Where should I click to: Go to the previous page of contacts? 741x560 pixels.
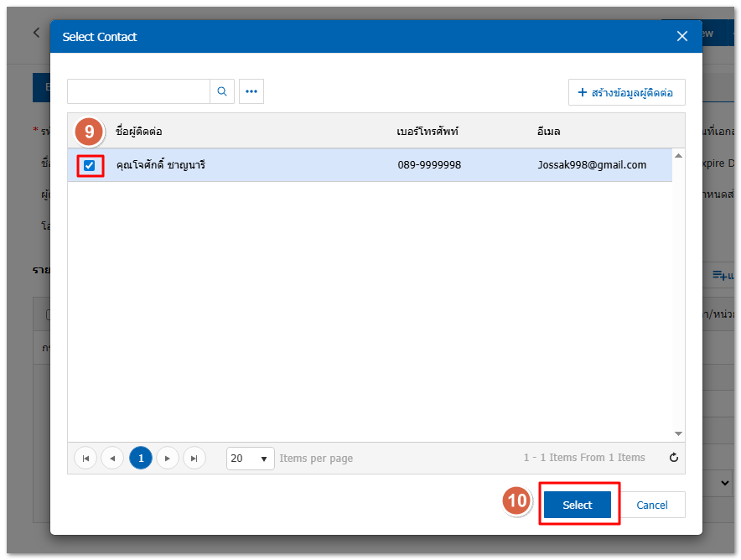pyautogui.click(x=112, y=458)
